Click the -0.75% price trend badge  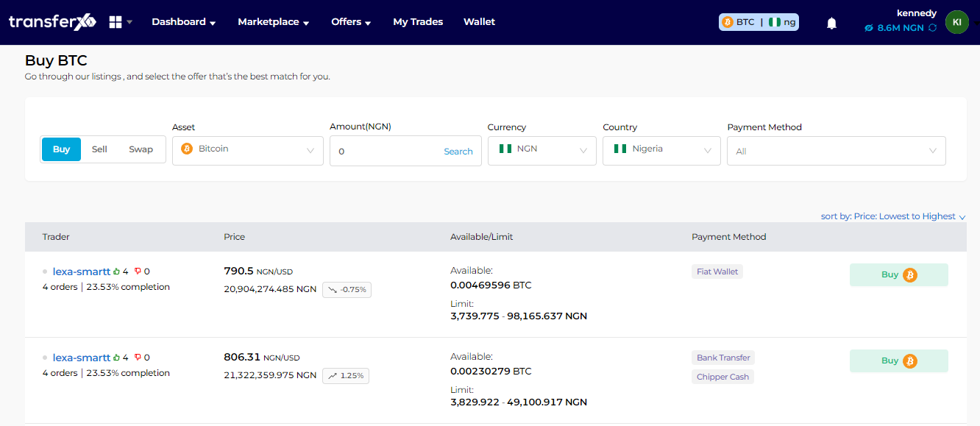point(347,290)
